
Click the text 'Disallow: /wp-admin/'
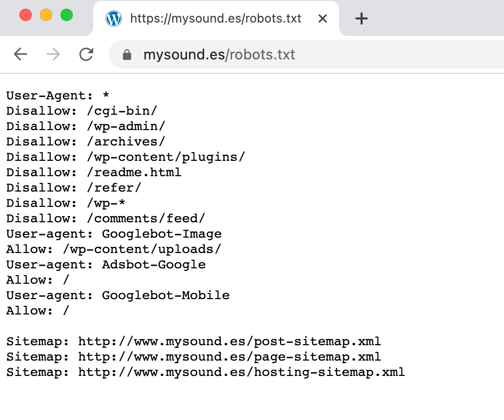click(x=86, y=127)
